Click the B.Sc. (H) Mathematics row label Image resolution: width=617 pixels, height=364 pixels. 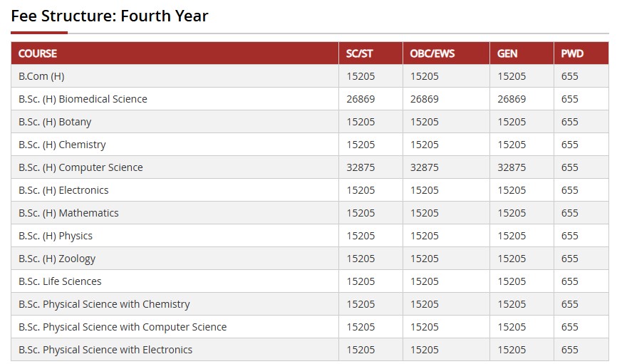68,213
